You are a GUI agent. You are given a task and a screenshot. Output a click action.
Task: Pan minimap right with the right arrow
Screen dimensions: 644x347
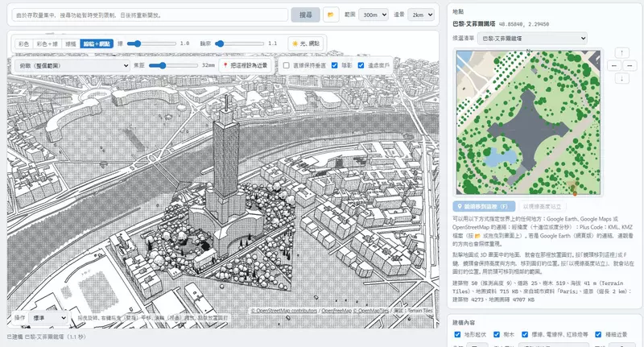[630, 66]
